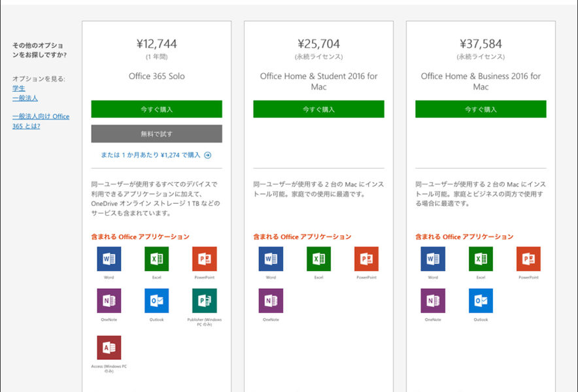Screen dimensions: 578x392
Task: Click the ¥37,584 price text
Action: pos(481,44)
